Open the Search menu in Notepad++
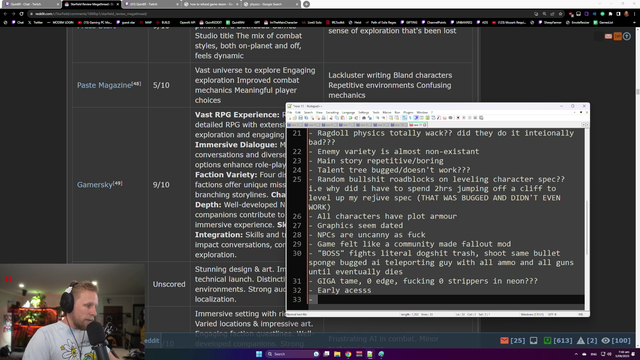640x360 pixels. (308, 112)
